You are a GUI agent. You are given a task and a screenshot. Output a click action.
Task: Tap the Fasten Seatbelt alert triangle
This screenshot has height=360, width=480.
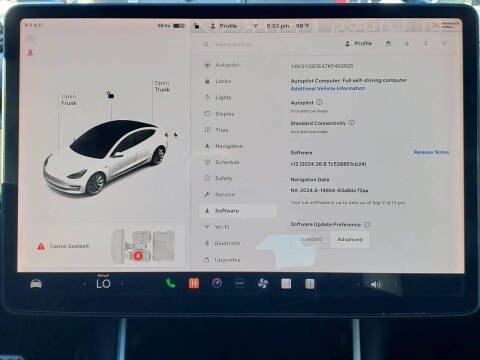pyautogui.click(x=41, y=246)
